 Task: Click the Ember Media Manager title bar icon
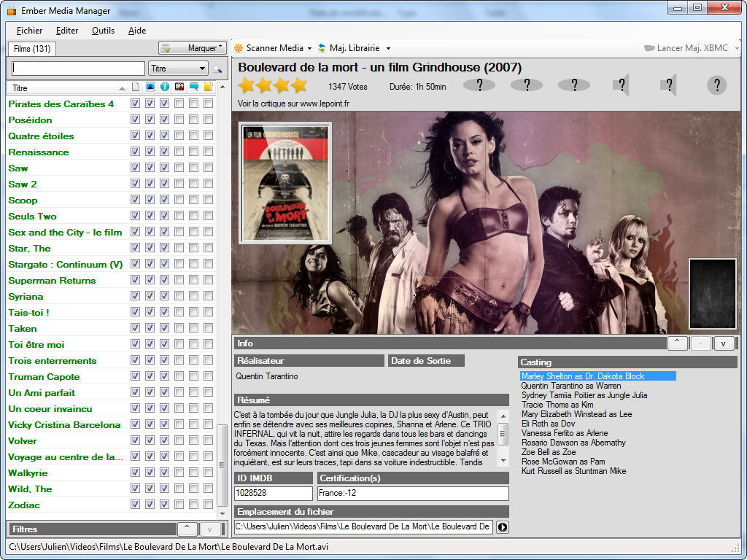[x=12, y=10]
